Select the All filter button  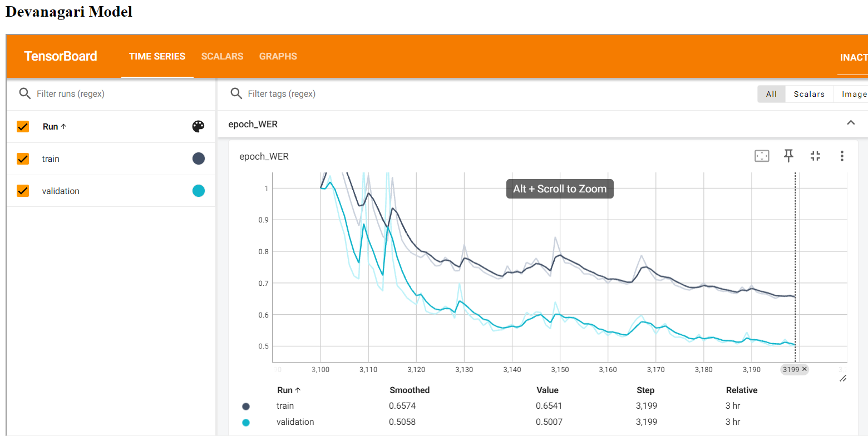[771, 94]
